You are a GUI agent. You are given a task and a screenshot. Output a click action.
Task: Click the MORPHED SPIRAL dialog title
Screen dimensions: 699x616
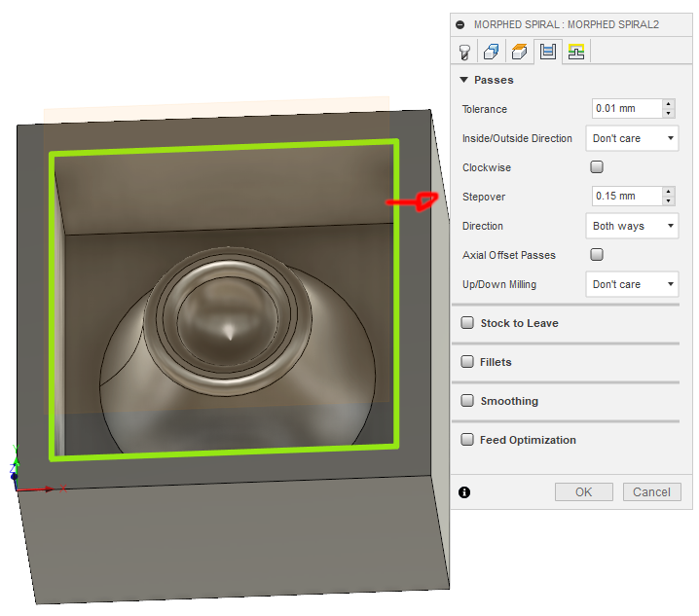tap(567, 25)
